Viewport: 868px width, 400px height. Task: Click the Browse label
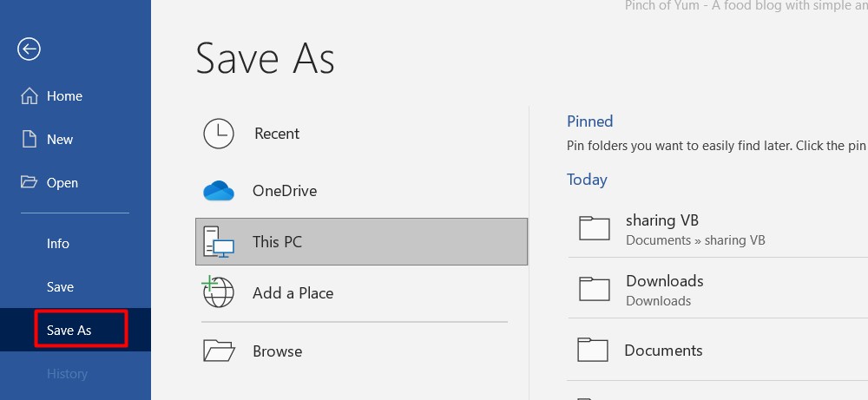278,351
